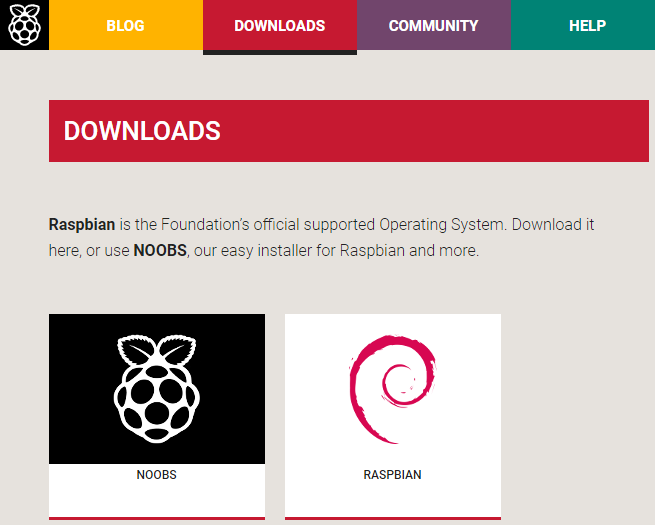Image resolution: width=655 pixels, height=525 pixels.
Task: Go to the COMMUNITY tab
Action: 434,25
